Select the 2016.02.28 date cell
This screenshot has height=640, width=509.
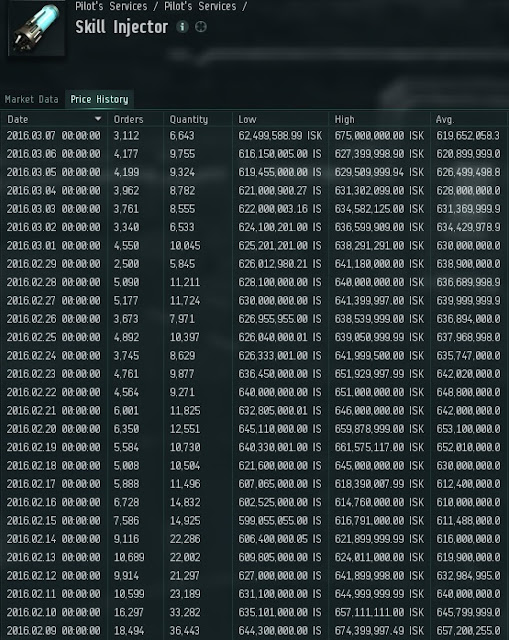[53, 282]
